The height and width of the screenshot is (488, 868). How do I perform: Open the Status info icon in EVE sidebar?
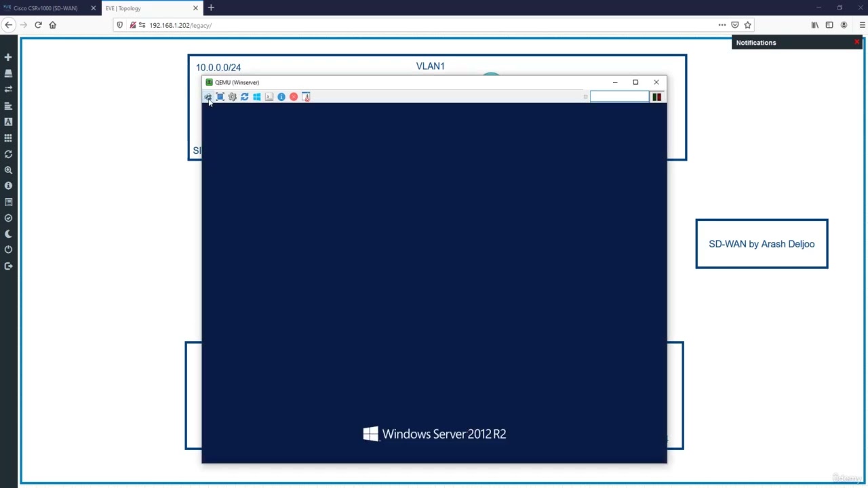point(8,186)
